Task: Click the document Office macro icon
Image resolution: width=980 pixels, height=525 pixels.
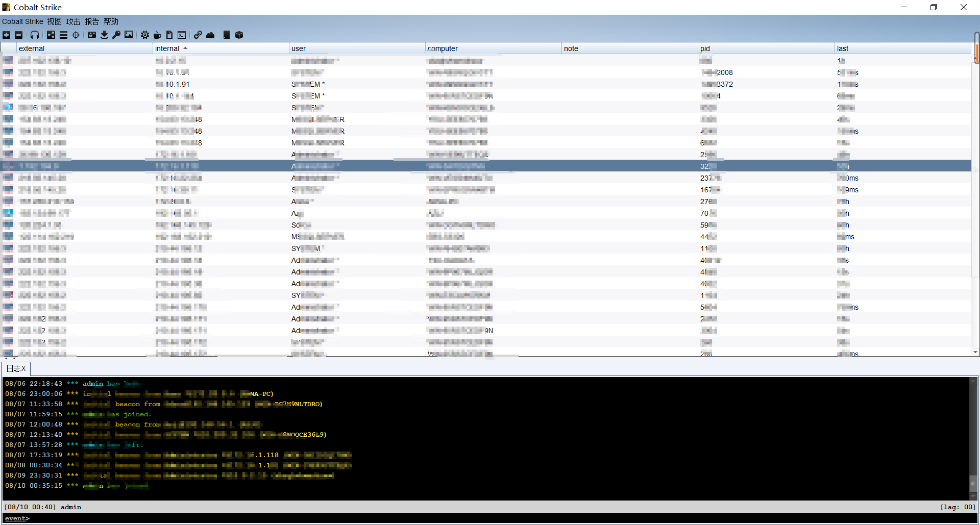Action: pyautogui.click(x=169, y=35)
